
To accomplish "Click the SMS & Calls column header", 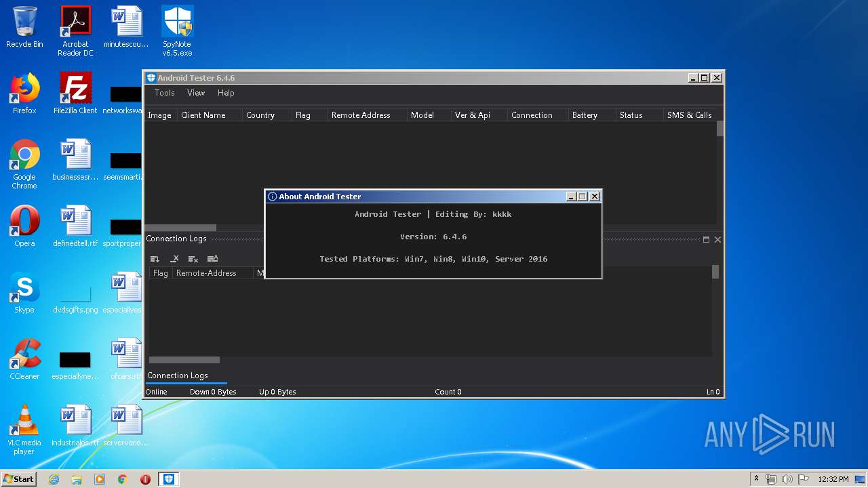I will [690, 115].
